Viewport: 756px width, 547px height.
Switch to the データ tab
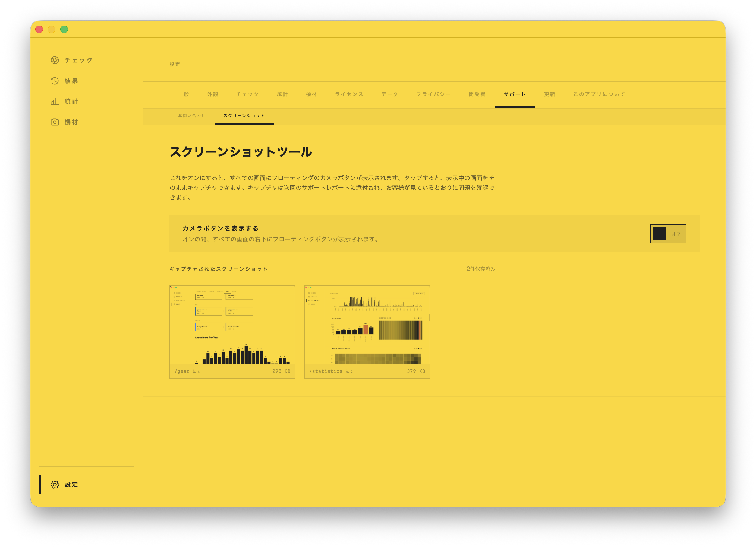[x=390, y=94]
